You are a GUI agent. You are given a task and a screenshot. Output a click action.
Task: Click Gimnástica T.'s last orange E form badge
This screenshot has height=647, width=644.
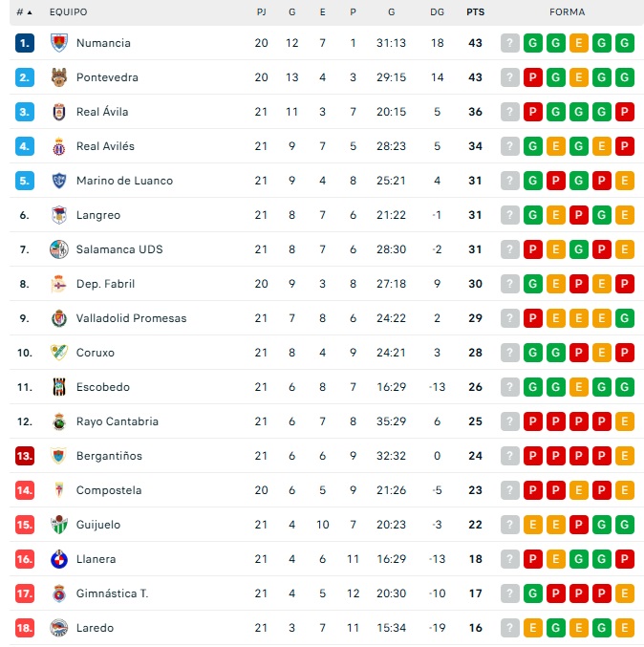[625, 593]
